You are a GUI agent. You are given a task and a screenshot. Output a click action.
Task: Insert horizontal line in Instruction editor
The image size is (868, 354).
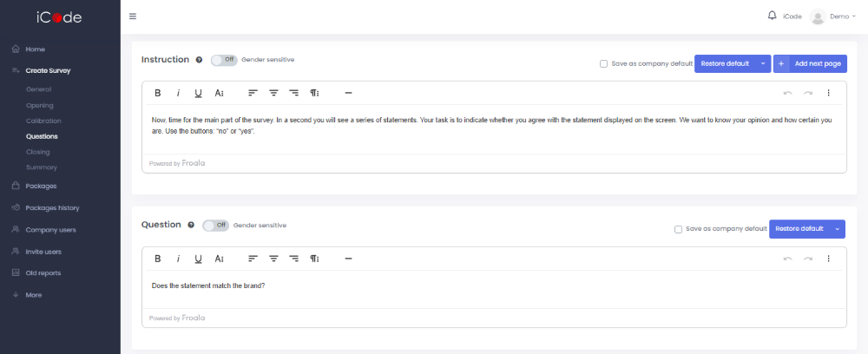pyautogui.click(x=348, y=93)
